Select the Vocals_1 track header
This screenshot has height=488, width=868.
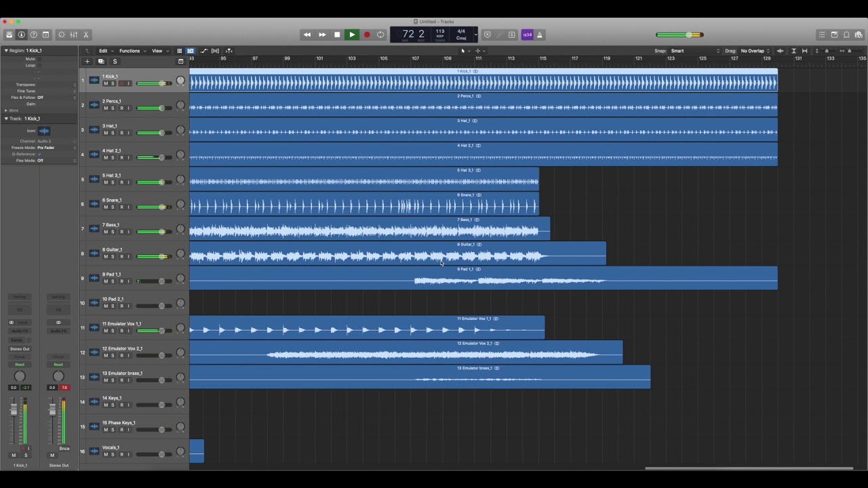[134, 451]
